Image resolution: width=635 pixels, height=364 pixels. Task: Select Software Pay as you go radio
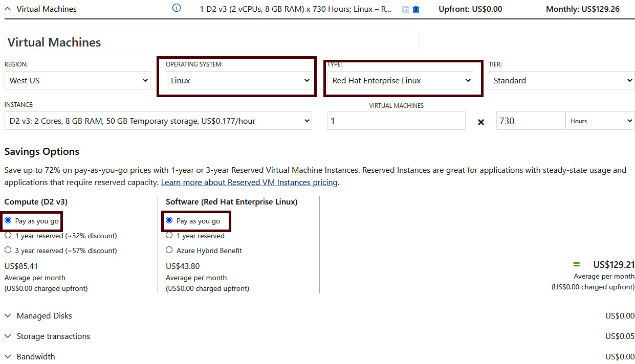point(169,220)
